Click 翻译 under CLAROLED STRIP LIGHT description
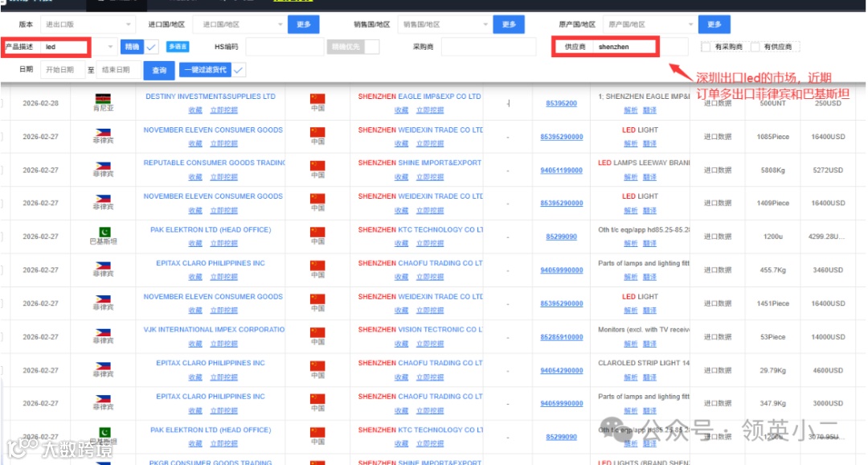Screen dimensions: 868x465 point(649,377)
